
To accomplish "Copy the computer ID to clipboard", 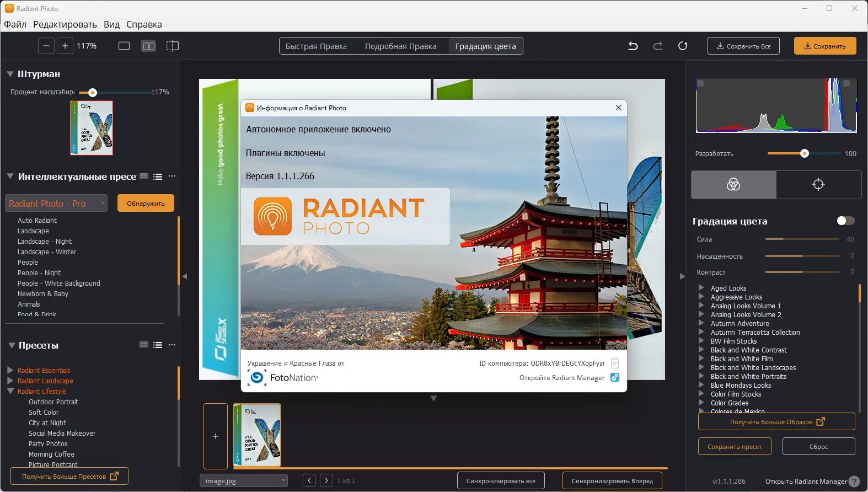I will (x=615, y=363).
